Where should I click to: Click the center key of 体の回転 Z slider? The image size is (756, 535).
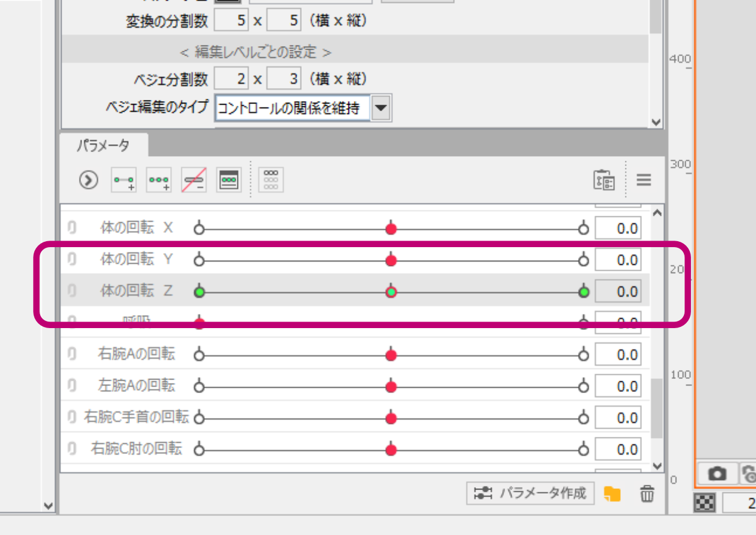(390, 292)
